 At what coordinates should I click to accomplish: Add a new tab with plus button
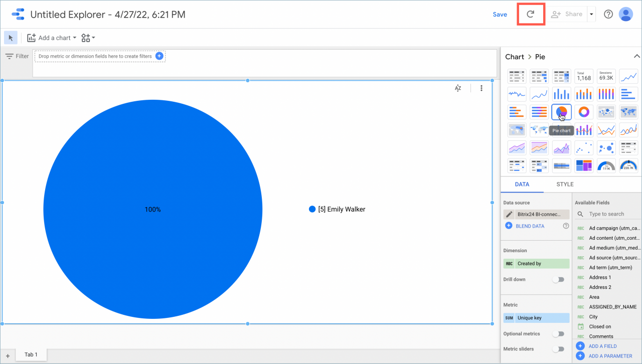(x=8, y=355)
